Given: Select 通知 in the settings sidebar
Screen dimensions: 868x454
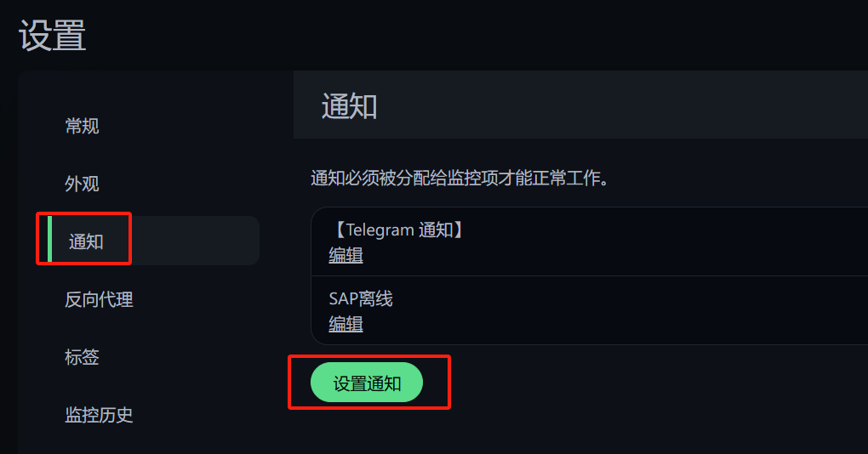Looking at the screenshot, I should [86, 241].
